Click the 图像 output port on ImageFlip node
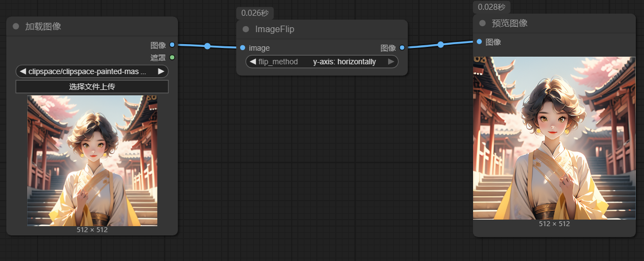This screenshot has height=261, width=644. pyautogui.click(x=402, y=48)
